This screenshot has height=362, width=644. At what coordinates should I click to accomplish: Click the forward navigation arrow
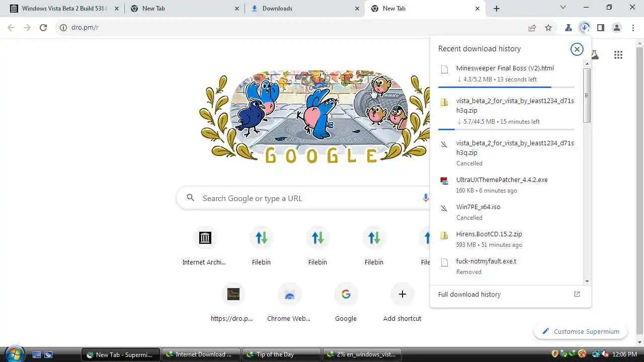tap(27, 28)
